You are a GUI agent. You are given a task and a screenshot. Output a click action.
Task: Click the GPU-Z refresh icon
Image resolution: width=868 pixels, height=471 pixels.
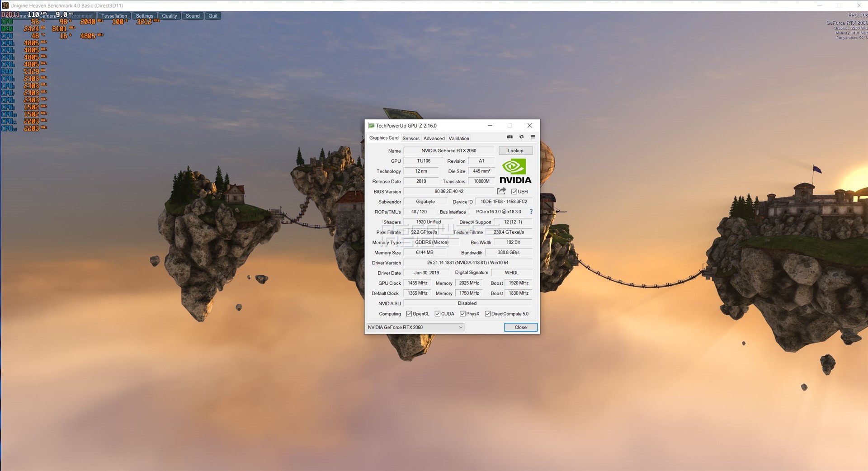(521, 137)
